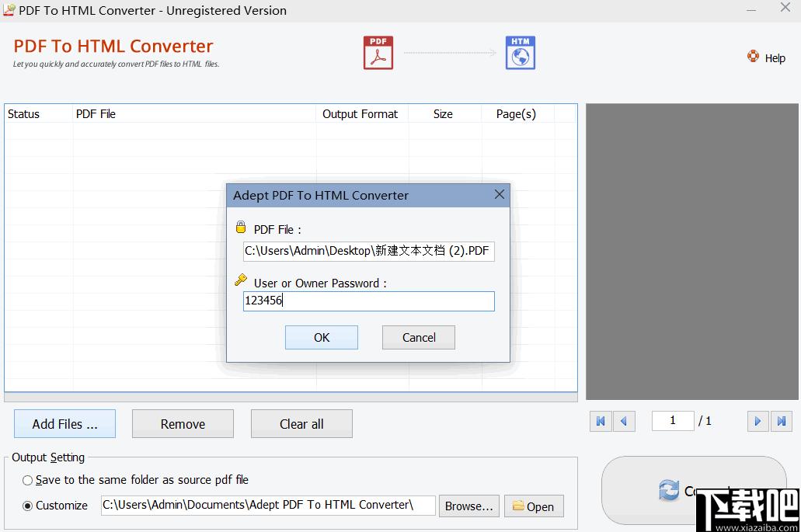Click the Clear all button

(x=301, y=424)
